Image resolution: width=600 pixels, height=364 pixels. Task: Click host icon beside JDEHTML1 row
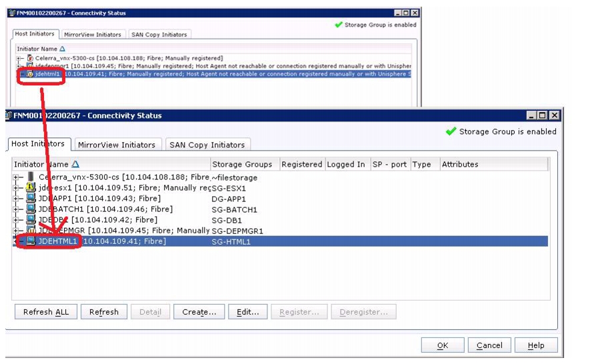point(31,241)
